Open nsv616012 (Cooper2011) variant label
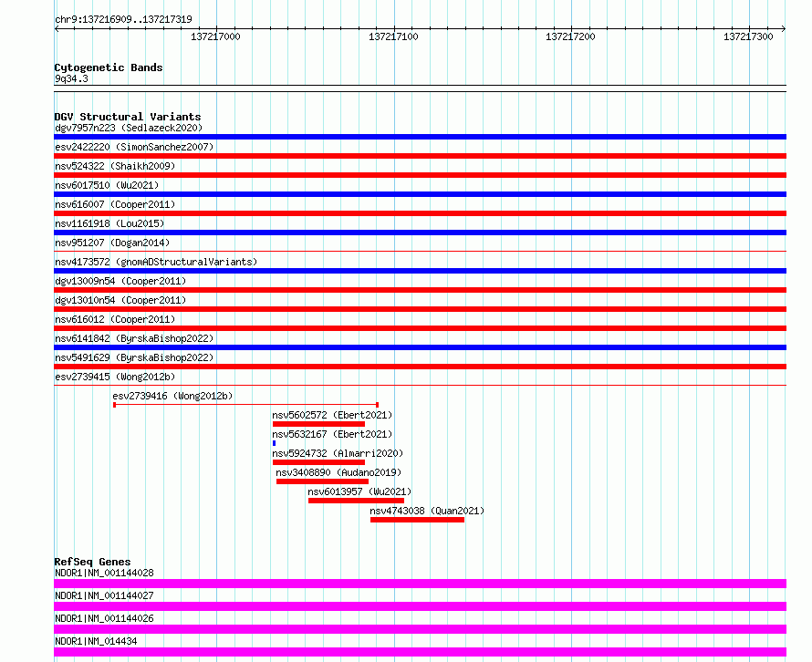Viewport: 812px width, 662px height. (115, 319)
